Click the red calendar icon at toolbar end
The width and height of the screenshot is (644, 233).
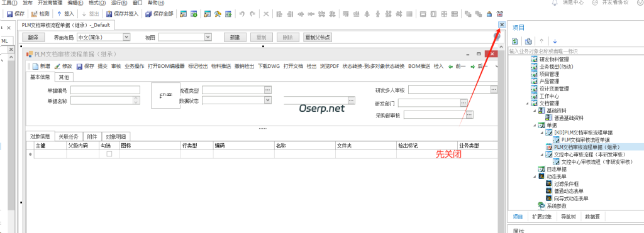(500, 14)
